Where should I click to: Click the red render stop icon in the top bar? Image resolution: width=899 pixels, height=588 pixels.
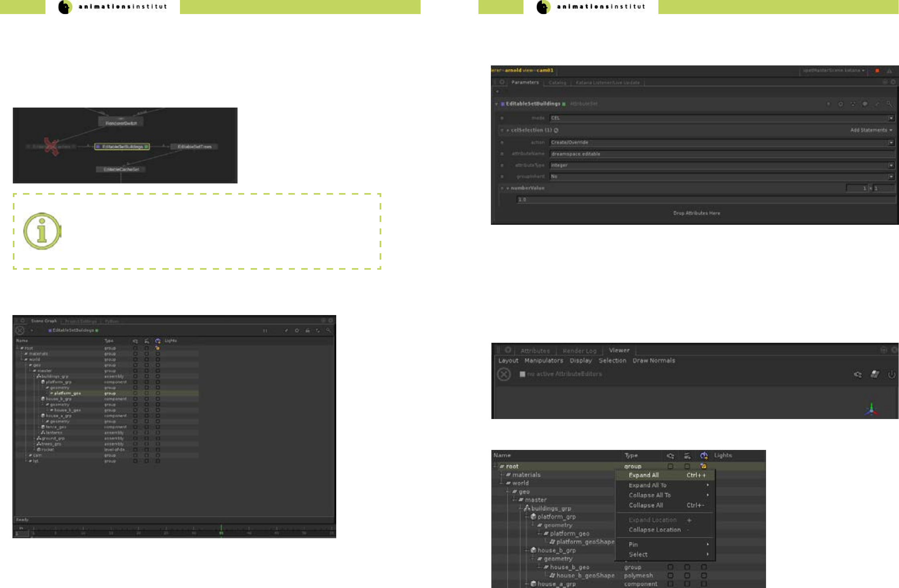pos(877,71)
